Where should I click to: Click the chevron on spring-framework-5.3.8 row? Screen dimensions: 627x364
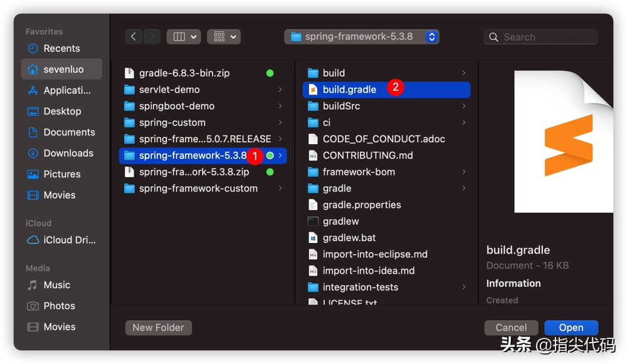280,155
